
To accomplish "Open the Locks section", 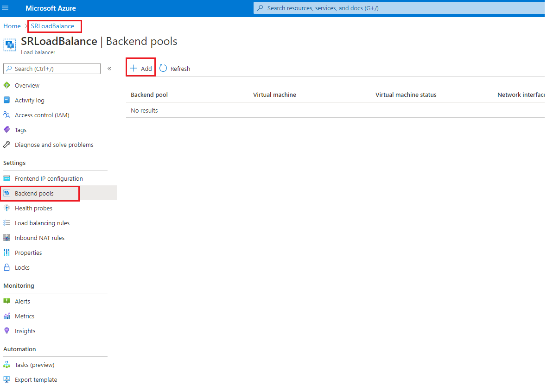I will coord(21,267).
